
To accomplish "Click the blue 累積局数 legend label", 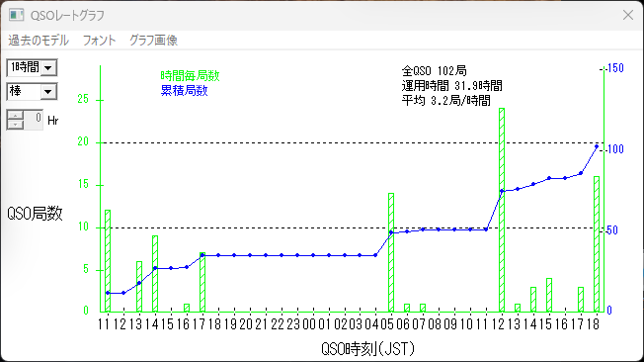I will pos(184,90).
